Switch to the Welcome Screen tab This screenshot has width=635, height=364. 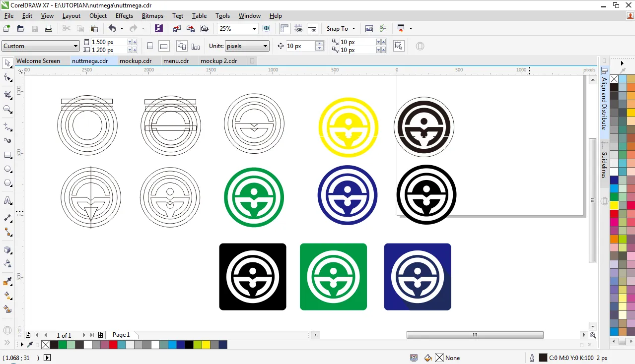(38, 61)
